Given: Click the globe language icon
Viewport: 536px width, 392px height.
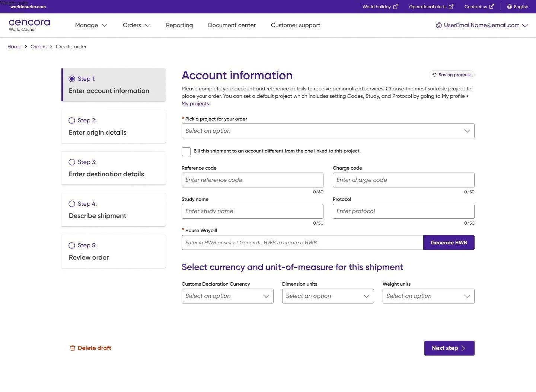Looking at the screenshot, I should pos(510,7).
